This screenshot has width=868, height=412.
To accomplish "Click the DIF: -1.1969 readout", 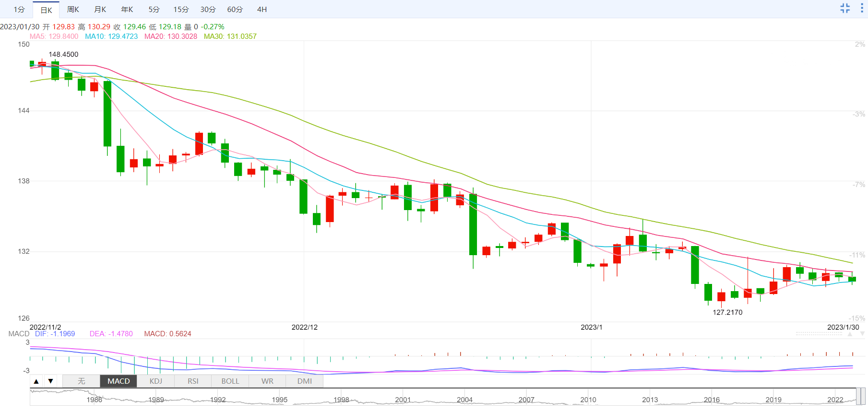I will 55,334.
